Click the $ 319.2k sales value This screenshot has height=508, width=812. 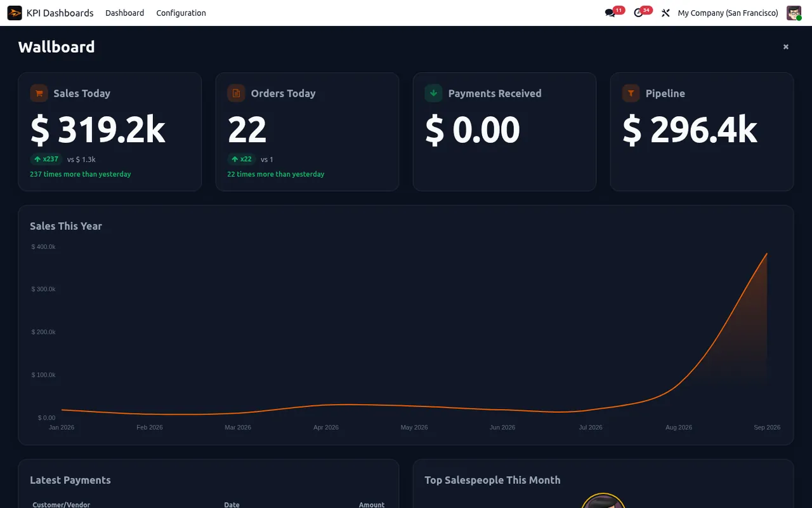(98, 130)
